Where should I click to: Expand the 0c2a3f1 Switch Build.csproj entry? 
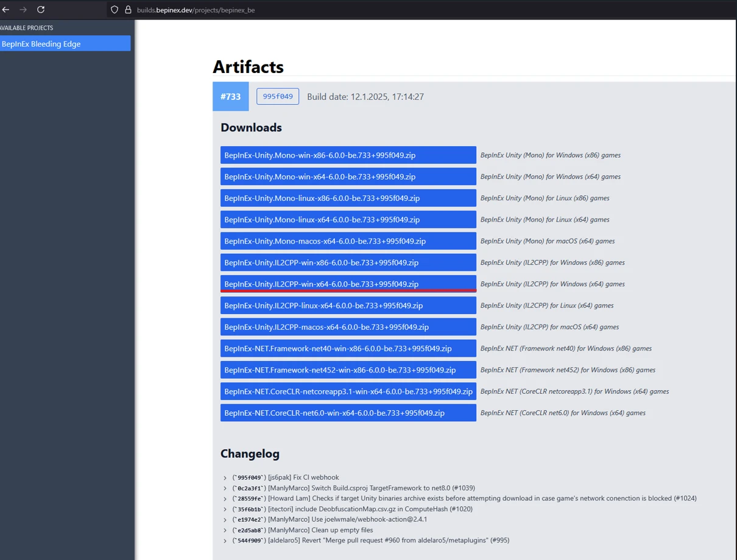coord(225,488)
